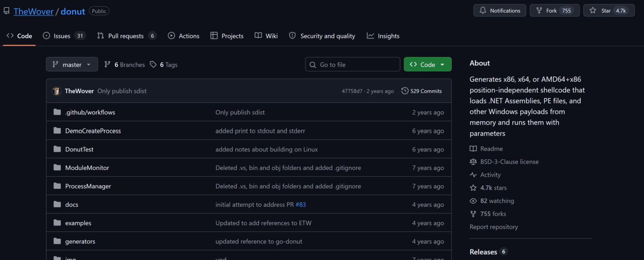Open commit 'added notes about building on Linux'
Image resolution: width=644 pixels, height=260 pixels.
coord(267,149)
